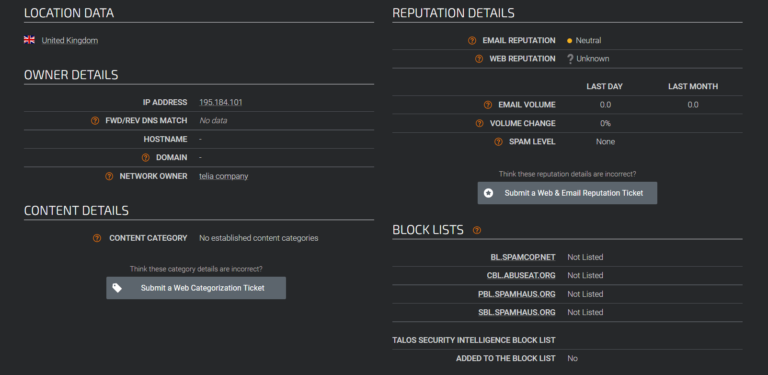Submit a Web & Email Reputation Ticket

point(567,193)
